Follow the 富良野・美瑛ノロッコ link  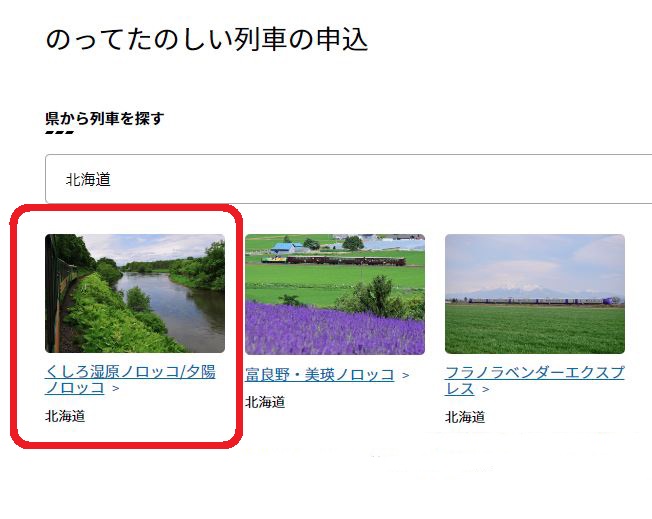[x=319, y=375]
